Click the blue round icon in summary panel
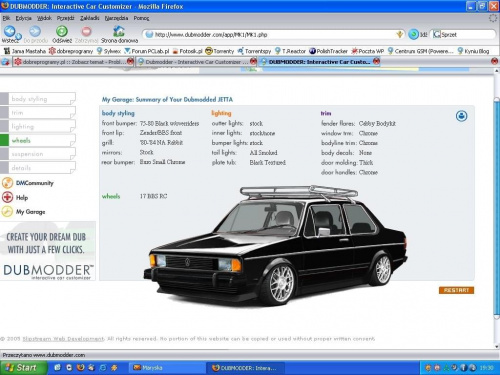This screenshot has height=375, width=500. [x=461, y=116]
